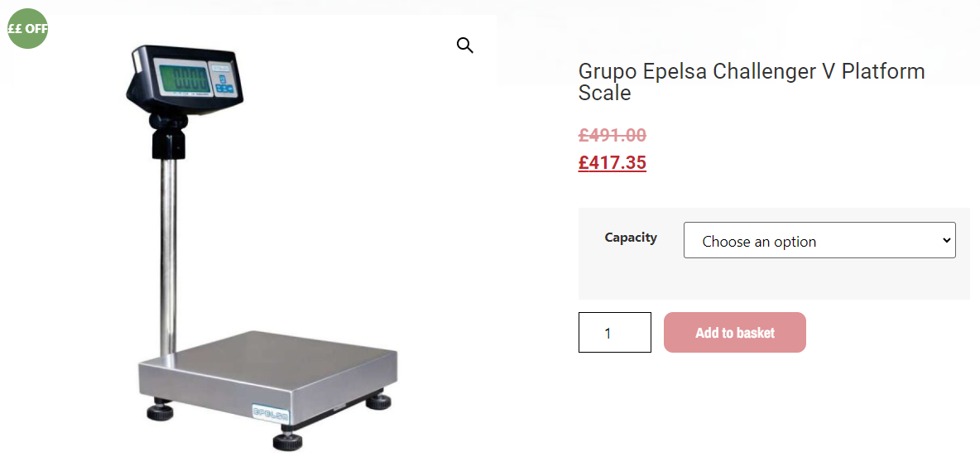Open the Capacity 'Choose an option' dropdown
The height and width of the screenshot is (476, 980).
pyautogui.click(x=819, y=241)
